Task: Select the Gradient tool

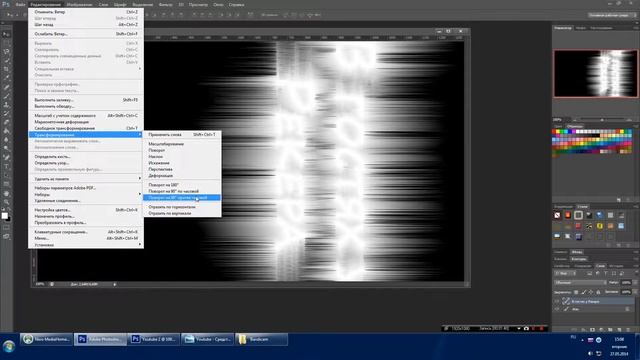Action: (x=6, y=131)
